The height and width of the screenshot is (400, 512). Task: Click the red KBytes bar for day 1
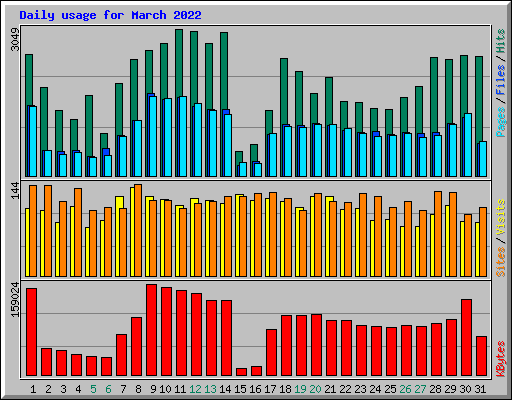31,332
